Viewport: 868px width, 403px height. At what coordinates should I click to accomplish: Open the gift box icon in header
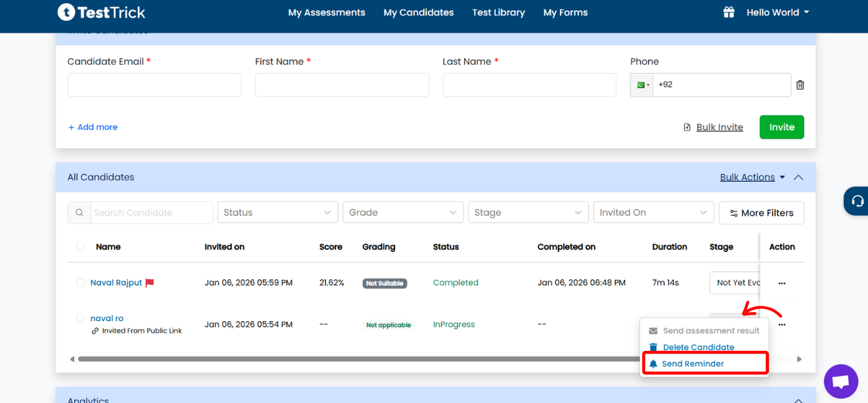(729, 12)
